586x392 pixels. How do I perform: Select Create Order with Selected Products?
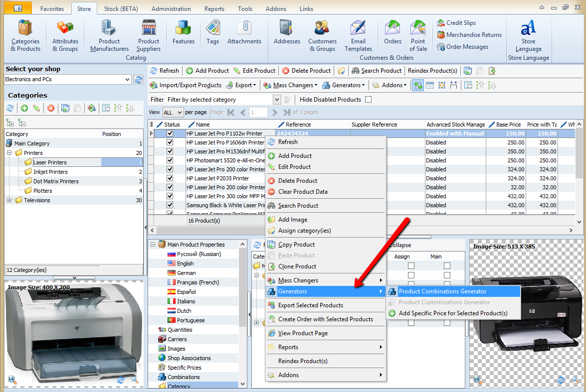pos(326,319)
